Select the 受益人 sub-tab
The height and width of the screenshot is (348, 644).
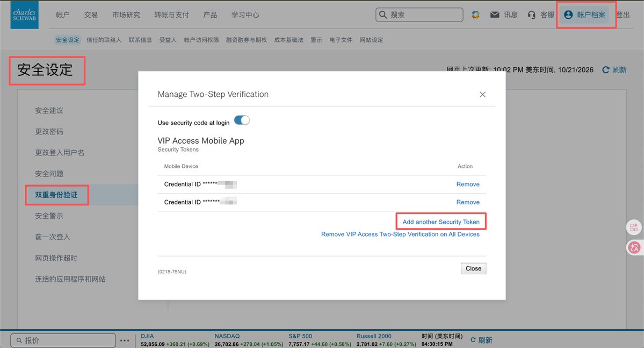168,40
